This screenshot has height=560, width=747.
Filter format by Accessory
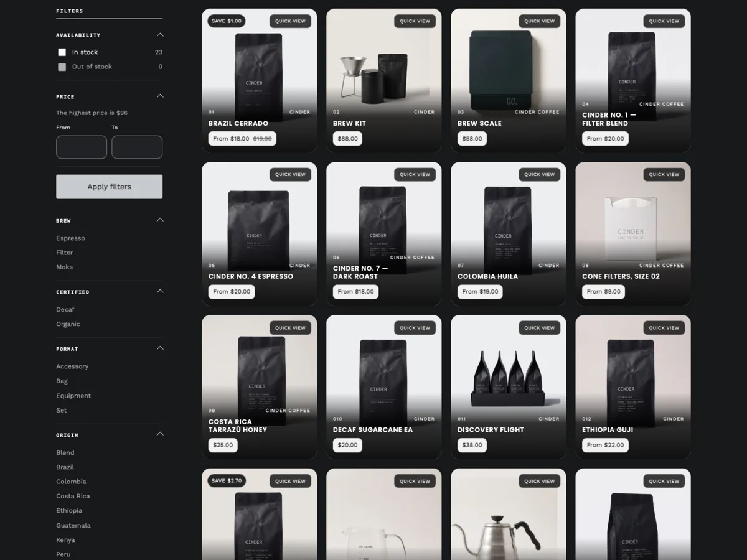click(x=72, y=366)
